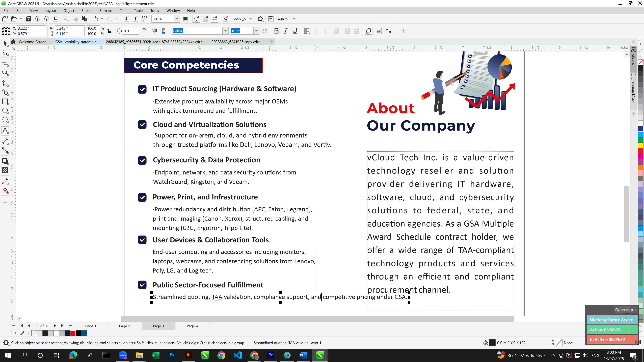Go to Page 1 tab

click(x=91, y=326)
